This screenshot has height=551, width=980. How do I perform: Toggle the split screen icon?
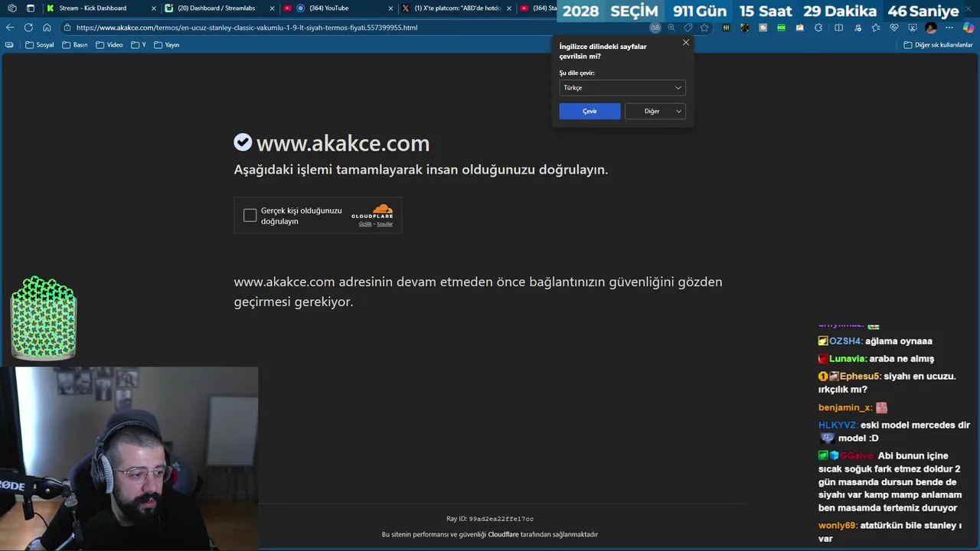tap(838, 28)
